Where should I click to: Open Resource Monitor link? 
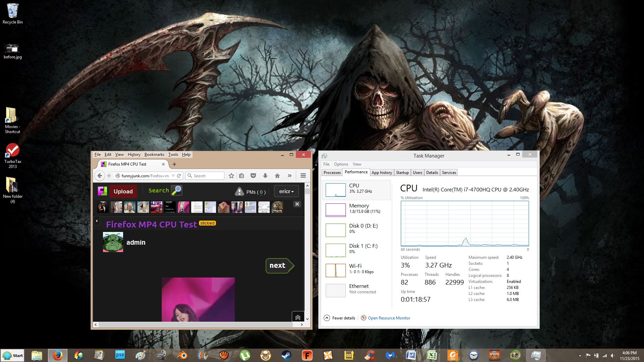389,318
